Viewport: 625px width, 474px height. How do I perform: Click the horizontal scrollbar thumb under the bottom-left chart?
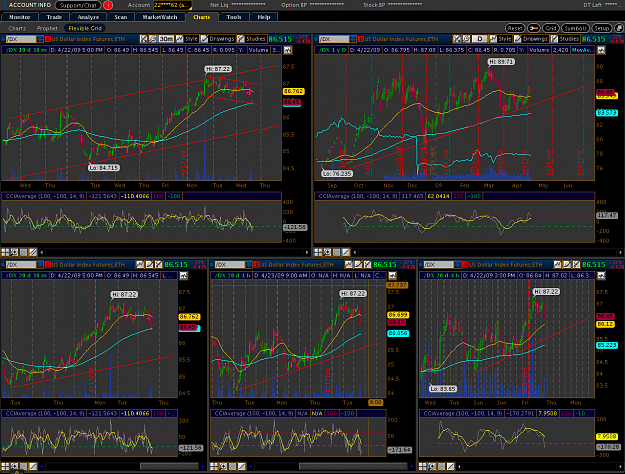pyautogui.click(x=169, y=466)
